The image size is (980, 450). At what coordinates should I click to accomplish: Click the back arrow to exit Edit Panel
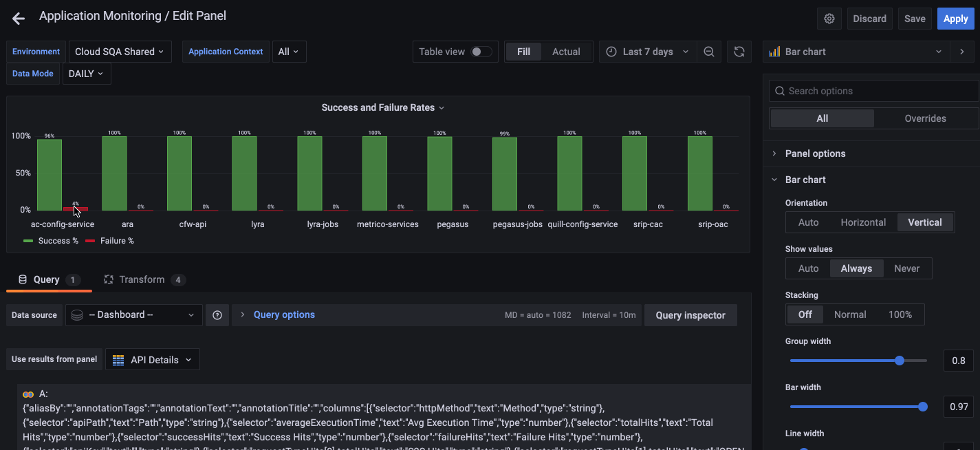point(18,18)
